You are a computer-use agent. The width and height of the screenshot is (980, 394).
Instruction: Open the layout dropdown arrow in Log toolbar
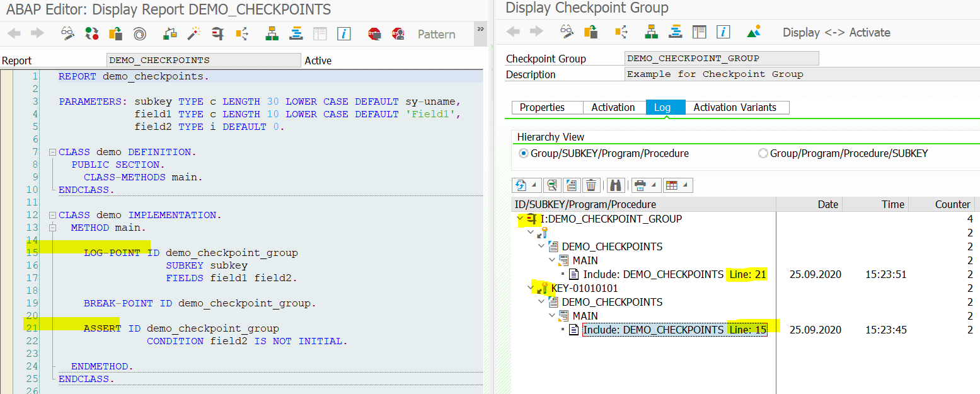click(685, 185)
